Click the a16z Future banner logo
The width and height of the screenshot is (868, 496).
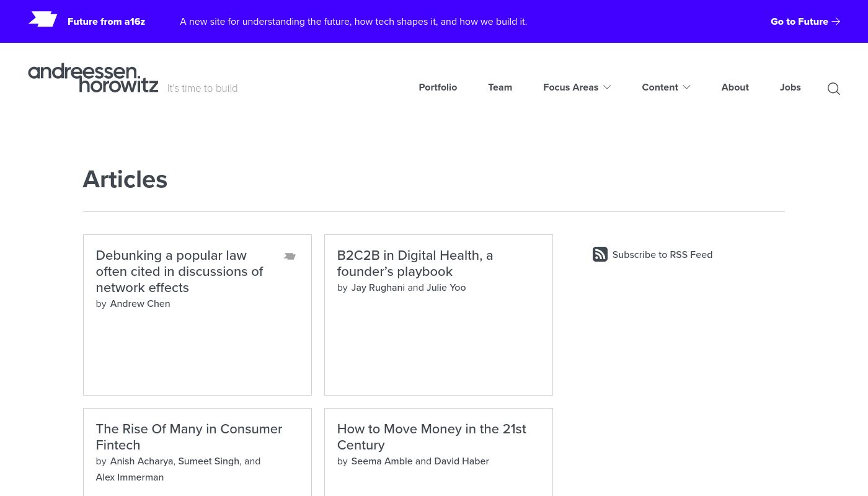[x=42, y=19]
